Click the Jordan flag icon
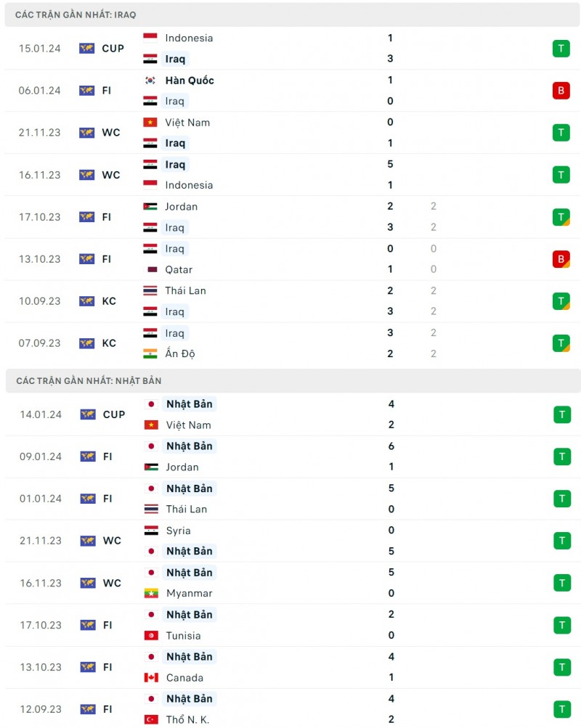This screenshot has height=728, width=581. pyautogui.click(x=149, y=206)
